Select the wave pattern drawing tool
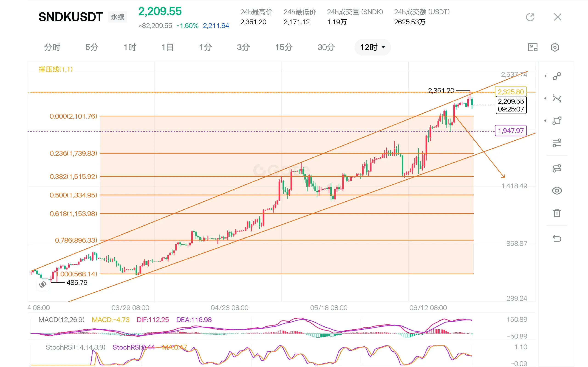This screenshot has height=367, width=588. pos(557,98)
